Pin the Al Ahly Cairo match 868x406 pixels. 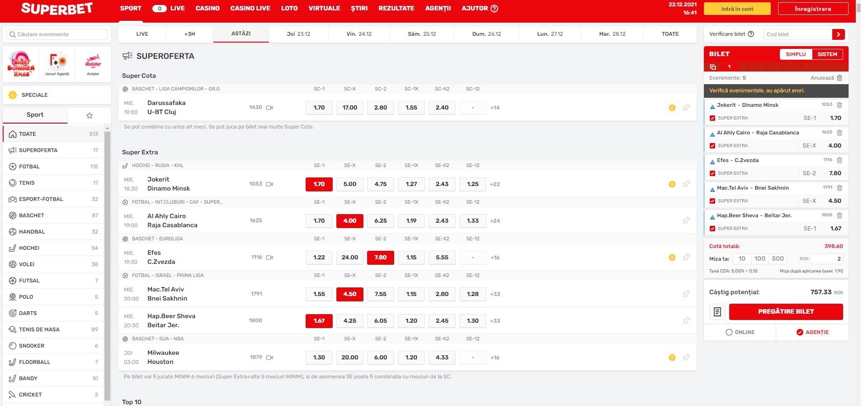coord(686,220)
